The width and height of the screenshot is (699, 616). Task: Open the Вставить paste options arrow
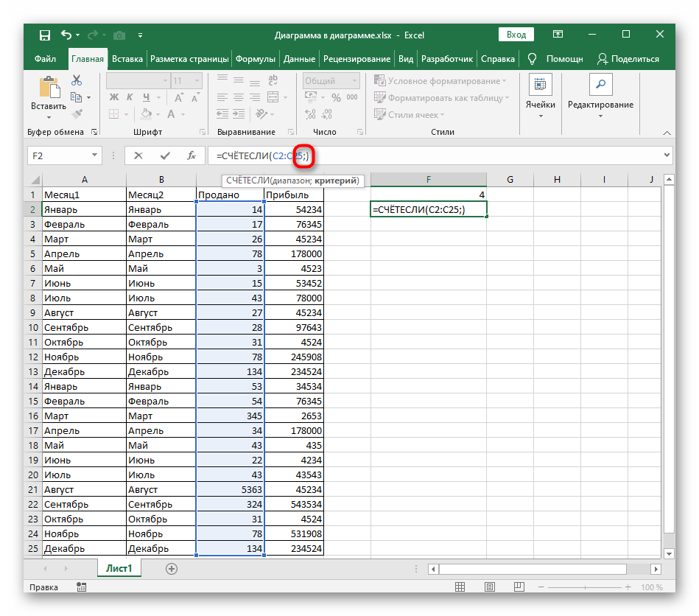click(x=49, y=118)
